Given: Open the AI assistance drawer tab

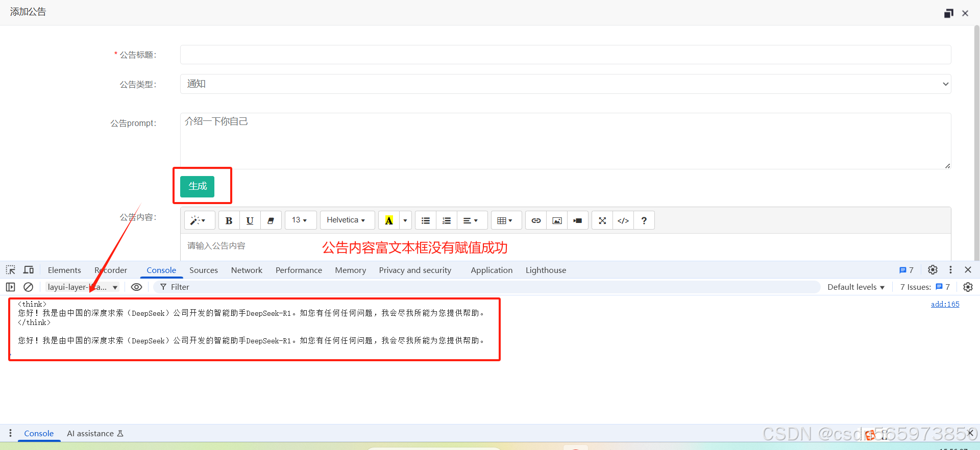Looking at the screenshot, I should coord(95,433).
